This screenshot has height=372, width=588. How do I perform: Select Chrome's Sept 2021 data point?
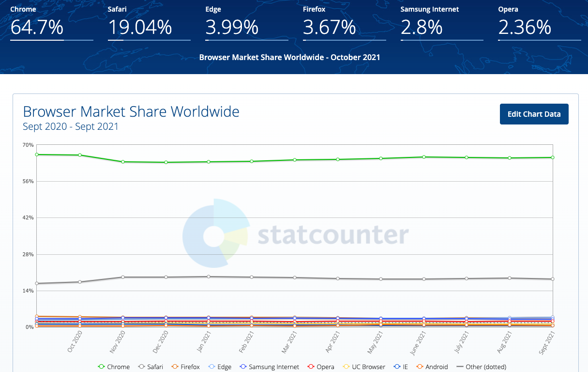pos(552,157)
